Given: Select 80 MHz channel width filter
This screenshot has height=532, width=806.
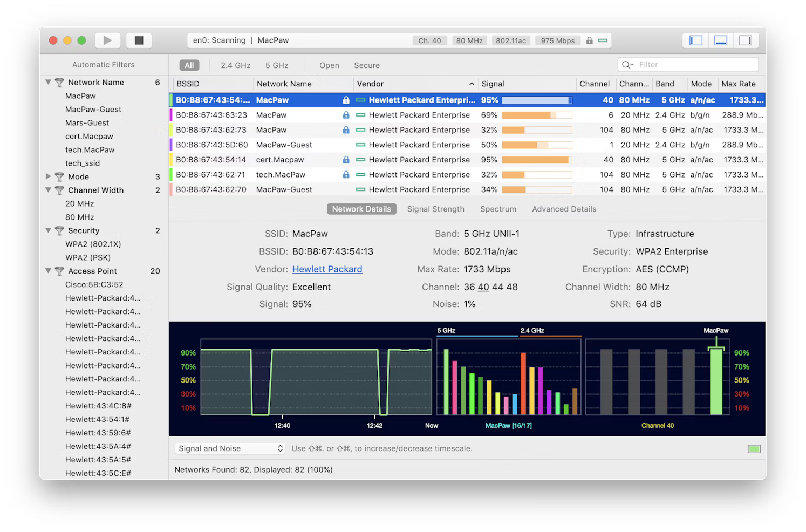Looking at the screenshot, I should (79, 217).
